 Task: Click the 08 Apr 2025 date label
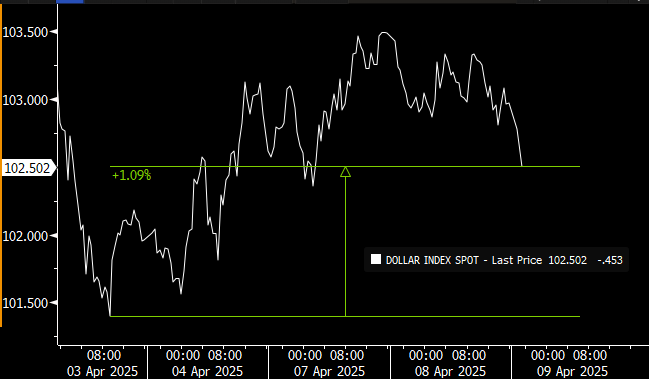pos(450,371)
